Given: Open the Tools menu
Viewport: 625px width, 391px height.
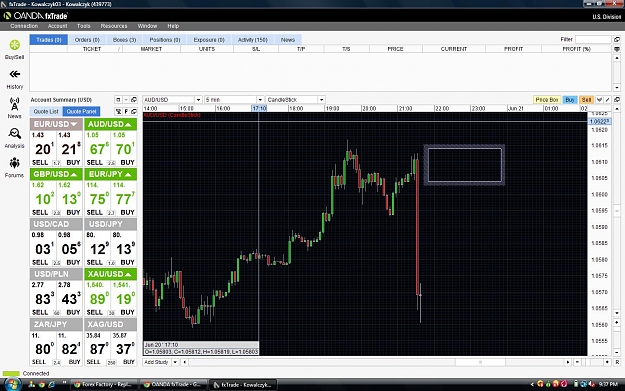Looking at the screenshot, I should point(84,26).
